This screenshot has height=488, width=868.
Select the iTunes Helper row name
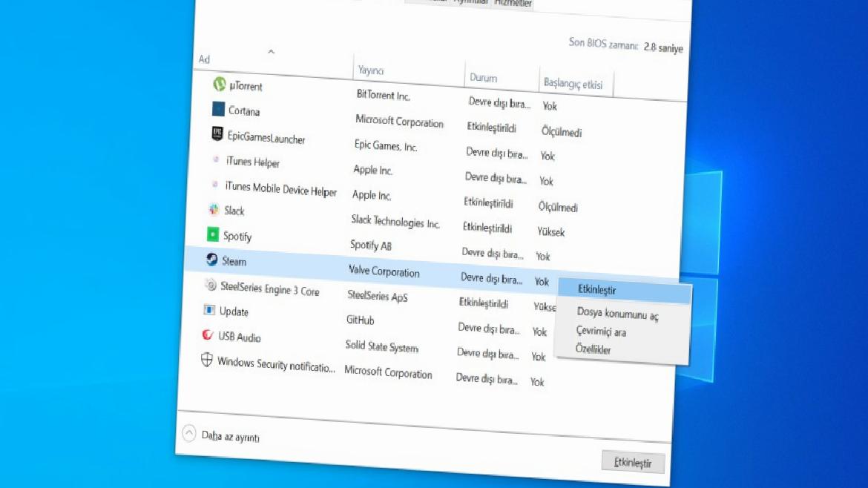[253, 162]
